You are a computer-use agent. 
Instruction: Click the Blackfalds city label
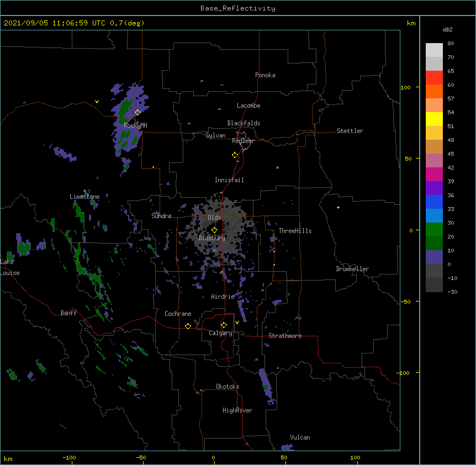coord(244,123)
